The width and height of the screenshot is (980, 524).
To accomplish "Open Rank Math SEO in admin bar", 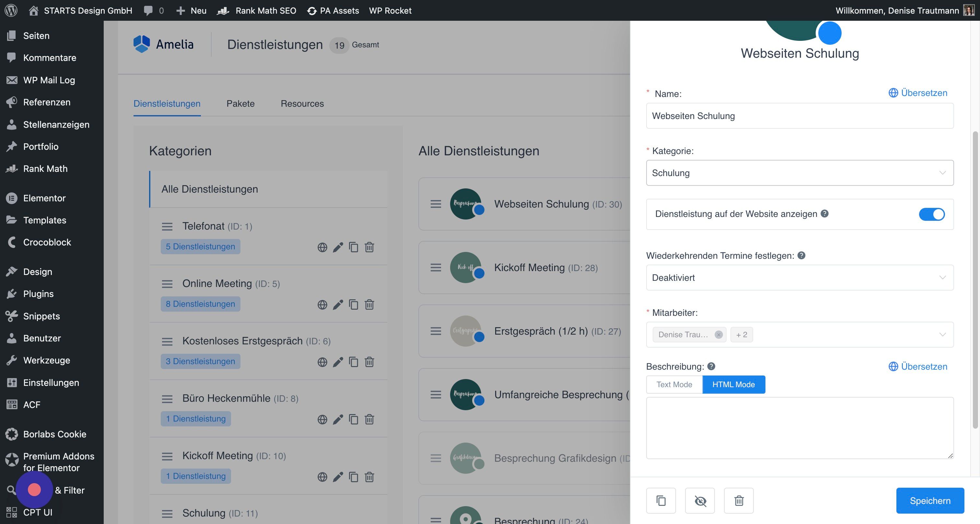I will pos(256,10).
